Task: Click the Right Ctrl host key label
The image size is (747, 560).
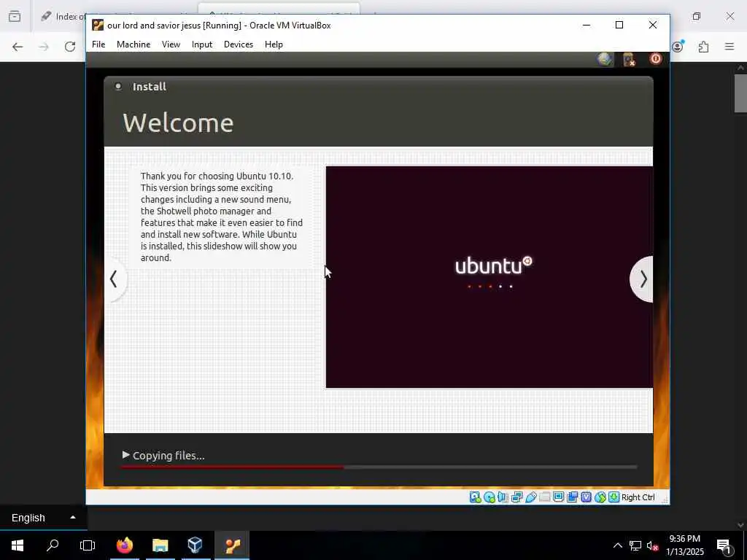Action: (x=638, y=497)
